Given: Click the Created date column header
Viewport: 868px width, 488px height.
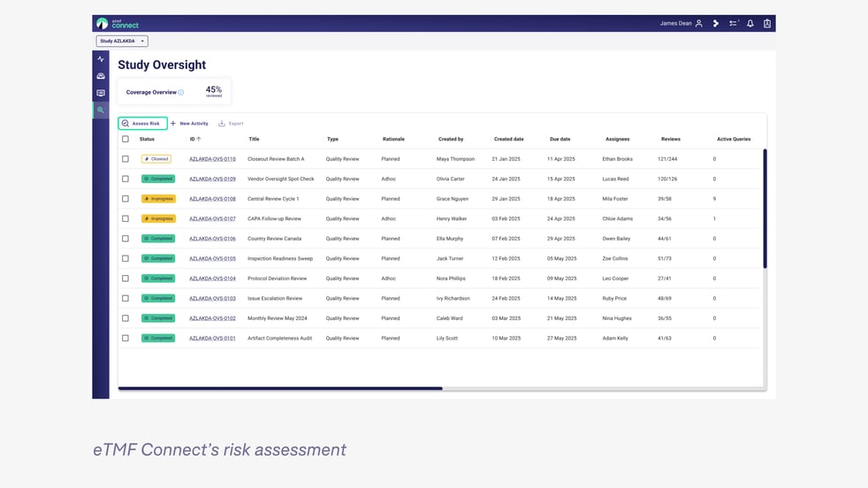Looking at the screenshot, I should tap(509, 139).
